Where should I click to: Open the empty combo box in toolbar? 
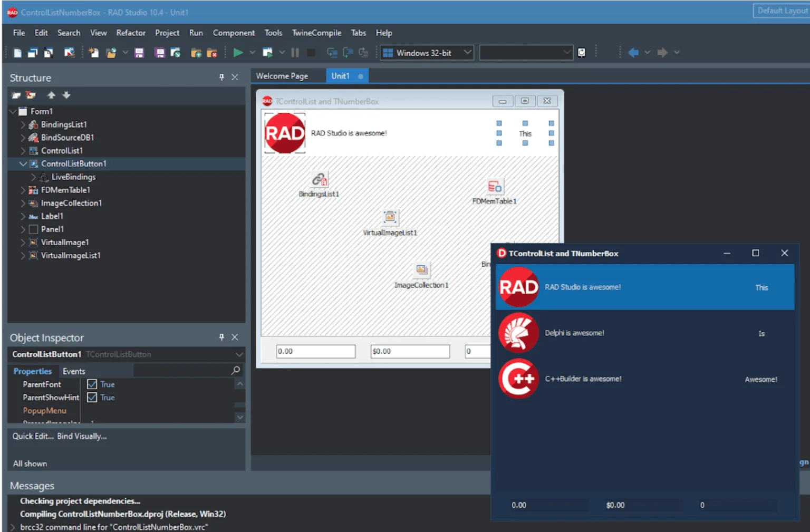[526, 53]
